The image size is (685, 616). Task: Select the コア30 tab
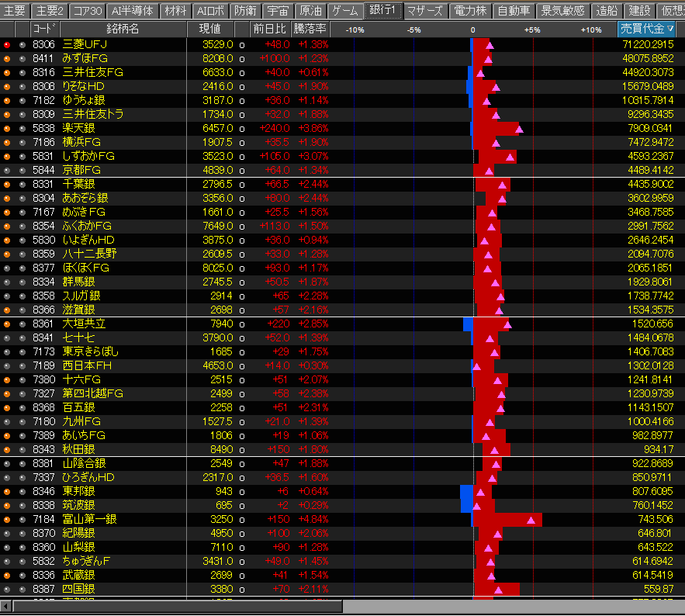(x=88, y=10)
